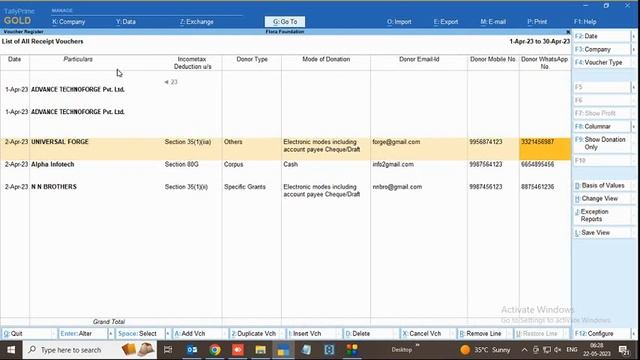640x360 pixels.
Task: Click F2: Date in the side panel
Action: (x=602, y=36)
